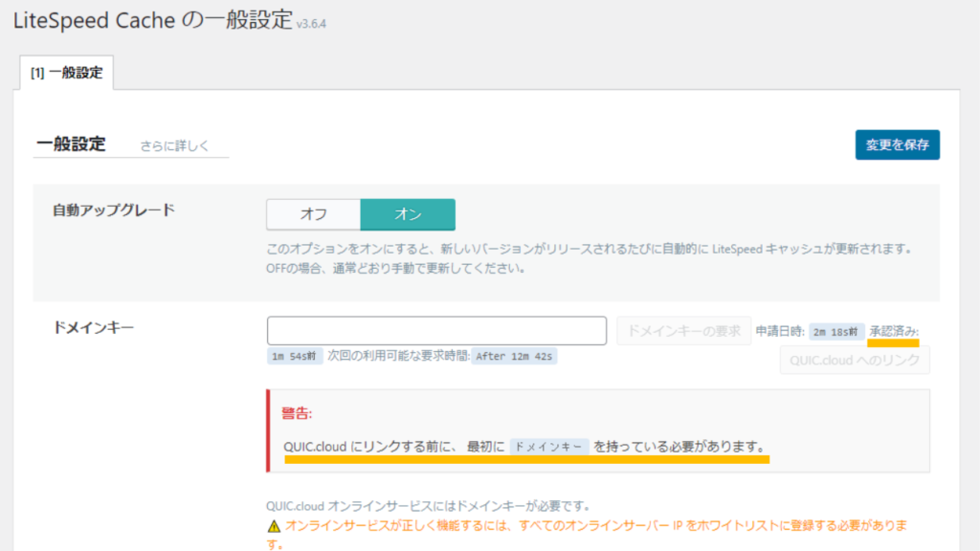Click the 一般設定 section heading
980x551 pixels.
[71, 143]
